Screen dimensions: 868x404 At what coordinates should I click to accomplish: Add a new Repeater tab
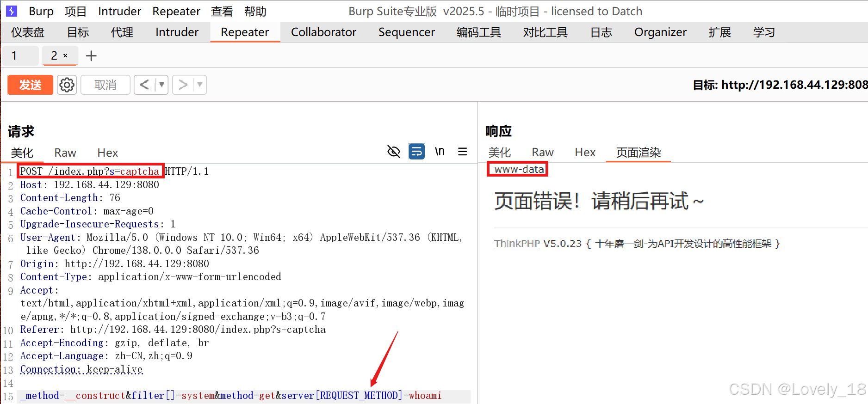[x=92, y=56]
